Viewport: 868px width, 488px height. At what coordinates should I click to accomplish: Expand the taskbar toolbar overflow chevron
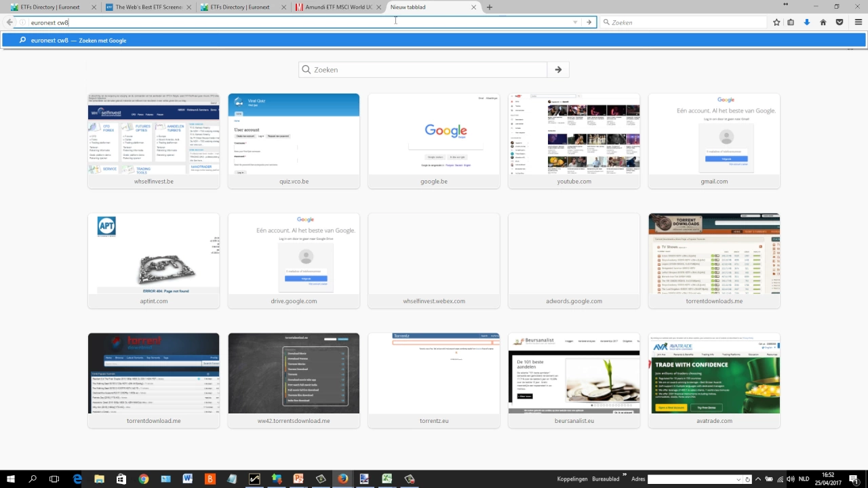[x=624, y=474]
